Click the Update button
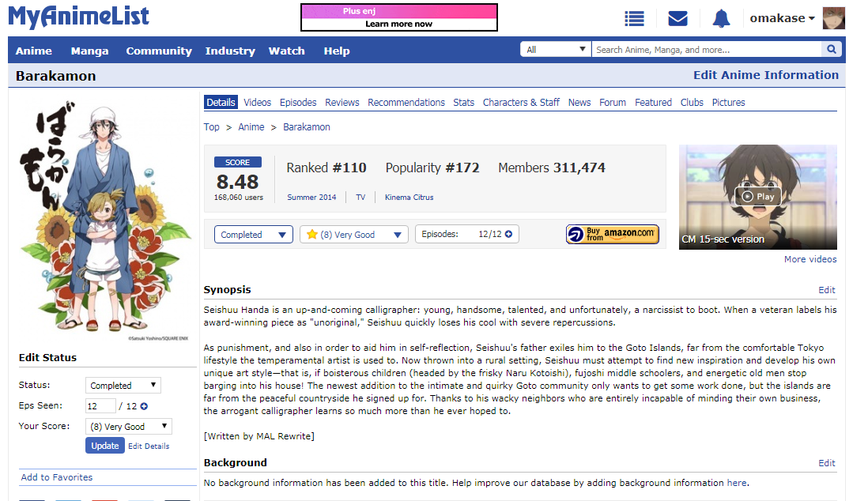 (x=105, y=446)
